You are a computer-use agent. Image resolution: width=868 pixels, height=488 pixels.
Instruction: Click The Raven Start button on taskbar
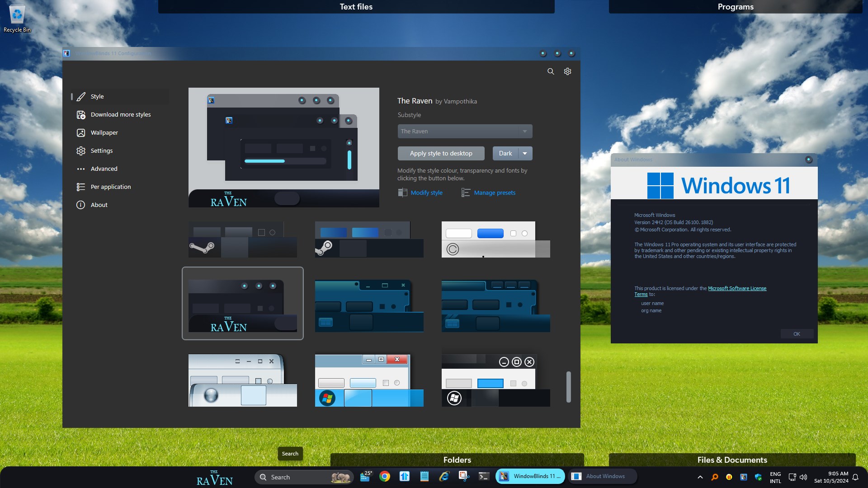pos(215,477)
